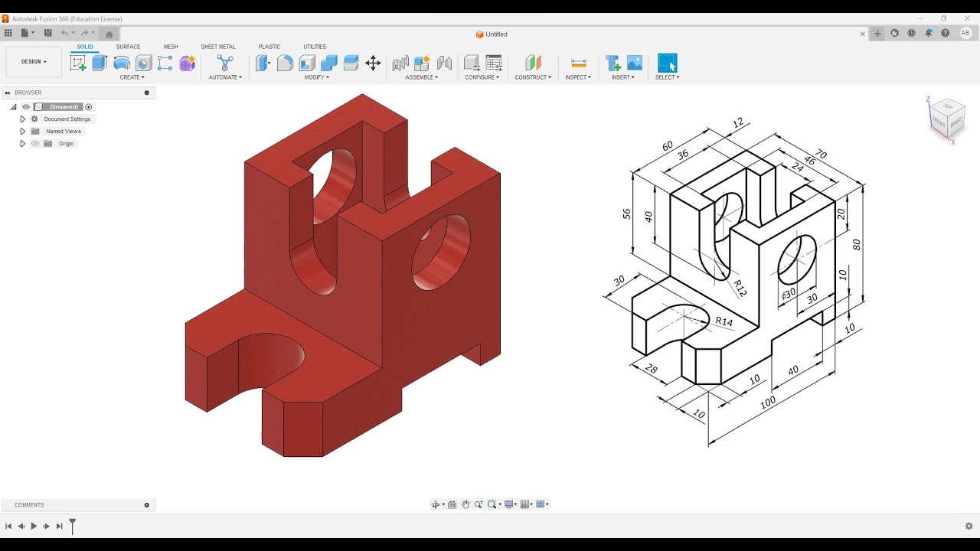Open timeline settings gear icon
This screenshot has width=980, height=551.
click(x=969, y=526)
